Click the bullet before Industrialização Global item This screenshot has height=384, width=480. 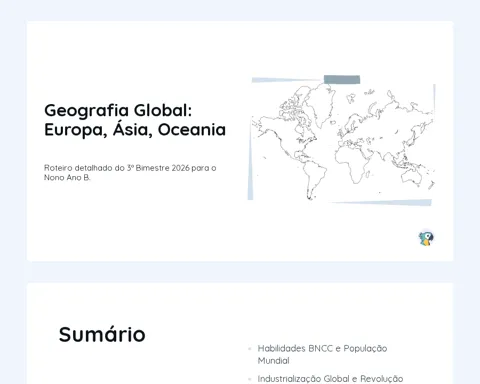pos(250,379)
